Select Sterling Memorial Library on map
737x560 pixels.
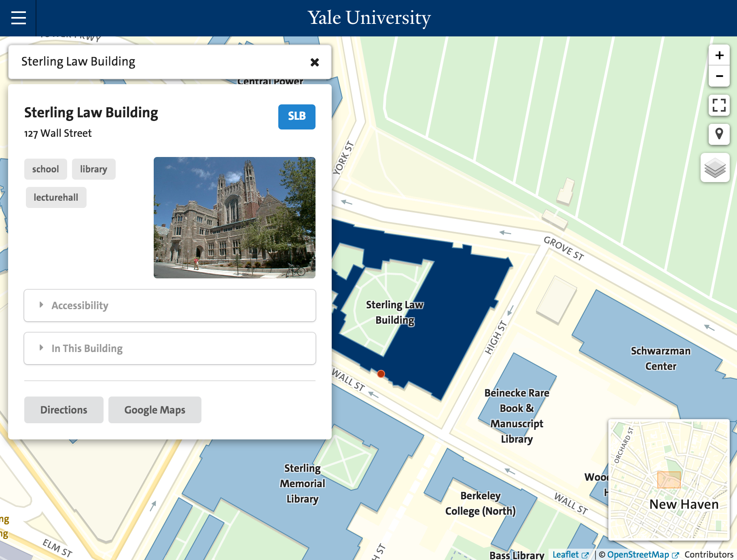[x=303, y=484]
